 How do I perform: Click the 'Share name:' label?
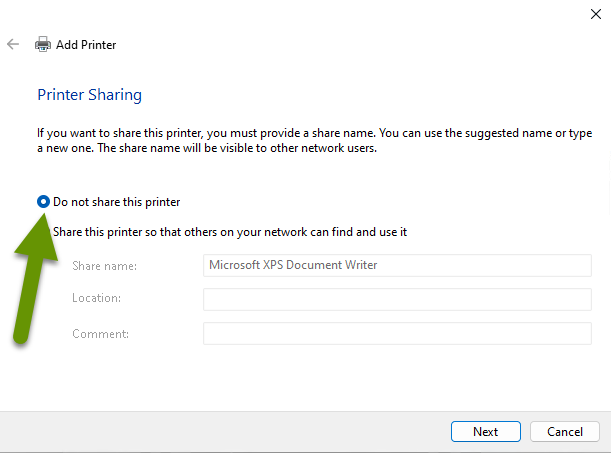[104, 266]
